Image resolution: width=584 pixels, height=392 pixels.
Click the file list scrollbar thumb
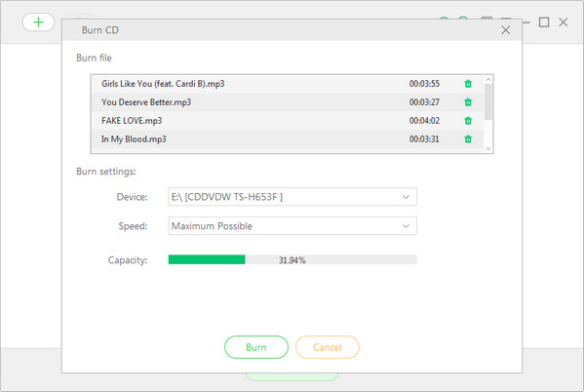[x=488, y=101]
